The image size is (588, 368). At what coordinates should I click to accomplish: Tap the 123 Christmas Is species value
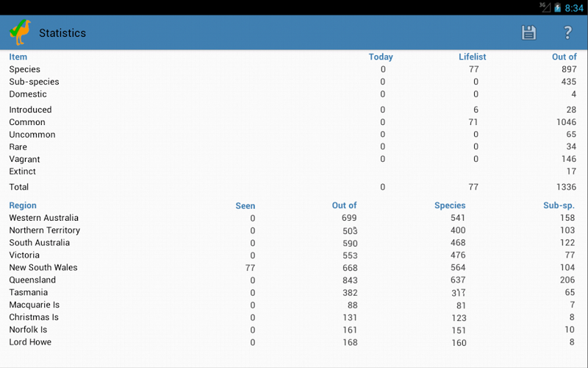click(459, 318)
